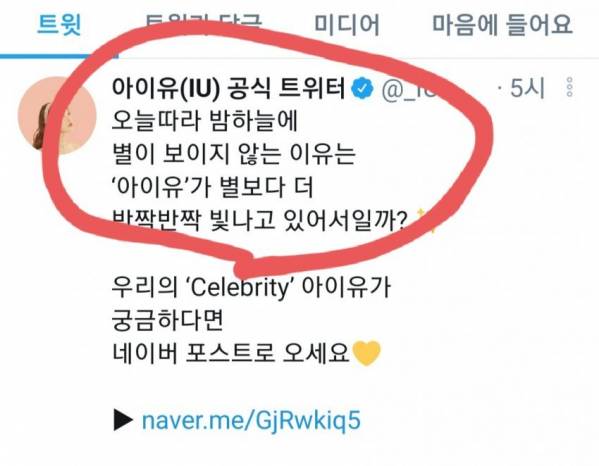Switch to the 미디어 tab

(346, 25)
